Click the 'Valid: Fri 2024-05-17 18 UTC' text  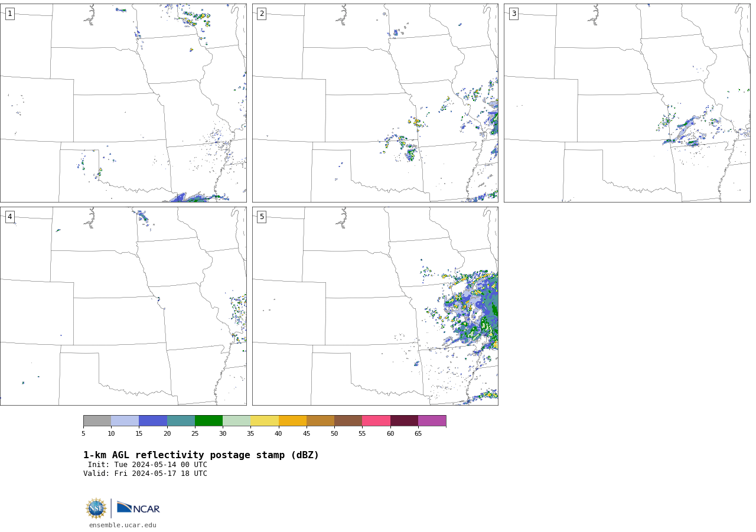145,474
